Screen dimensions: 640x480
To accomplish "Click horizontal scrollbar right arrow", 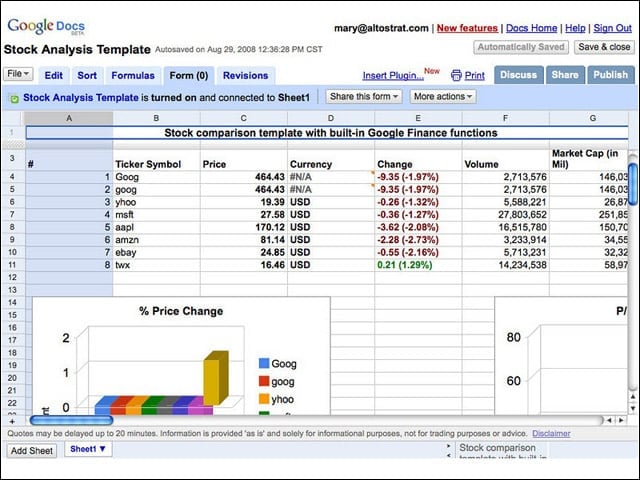I will click(621, 420).
